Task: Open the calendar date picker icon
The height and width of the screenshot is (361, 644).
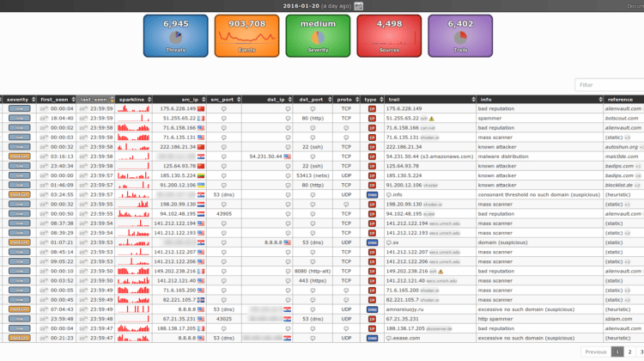Action: 359,6
